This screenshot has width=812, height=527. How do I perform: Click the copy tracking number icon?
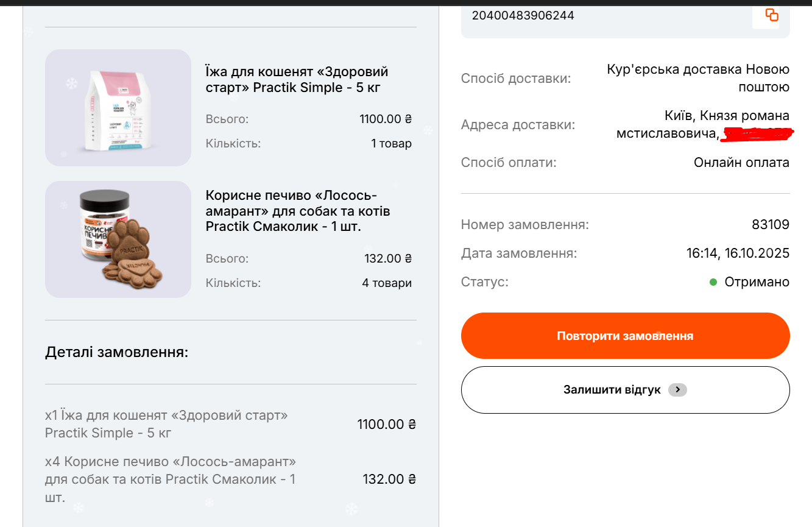point(772,15)
